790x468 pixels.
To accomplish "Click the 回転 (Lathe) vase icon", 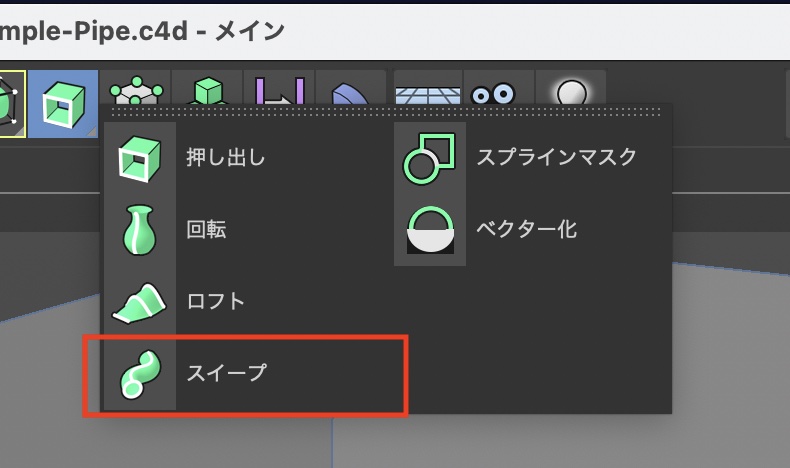I will tap(139, 229).
